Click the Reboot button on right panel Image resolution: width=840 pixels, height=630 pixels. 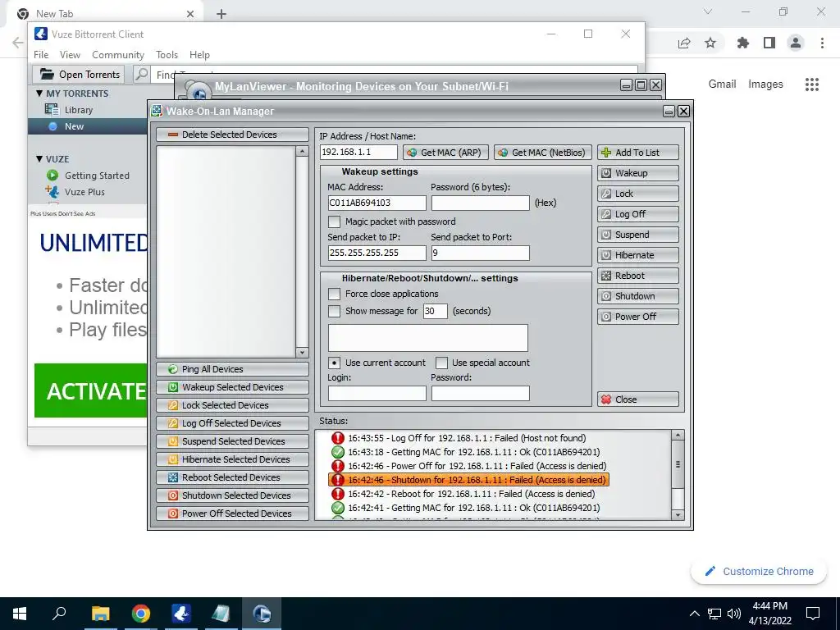click(x=638, y=276)
